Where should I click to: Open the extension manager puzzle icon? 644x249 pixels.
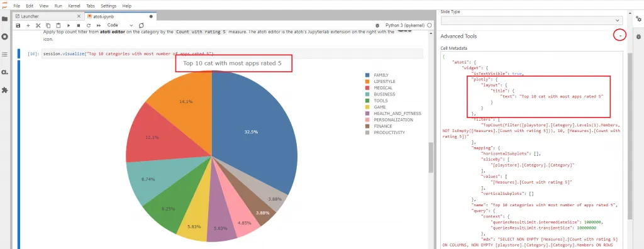click(x=5, y=90)
